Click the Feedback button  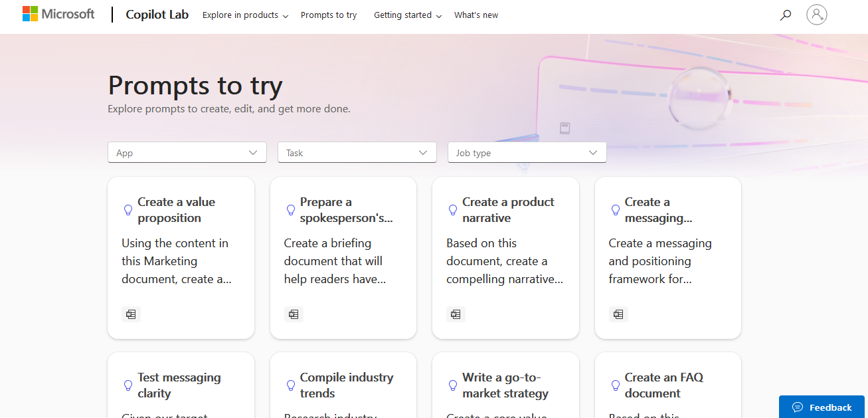(x=822, y=407)
